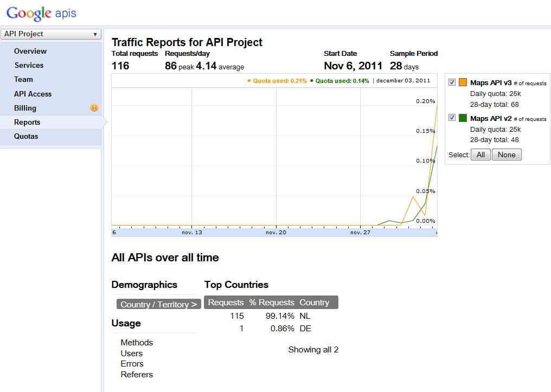Screen dimensions: 551x392
Task: Sort by % Requests column header
Action: 272,303
